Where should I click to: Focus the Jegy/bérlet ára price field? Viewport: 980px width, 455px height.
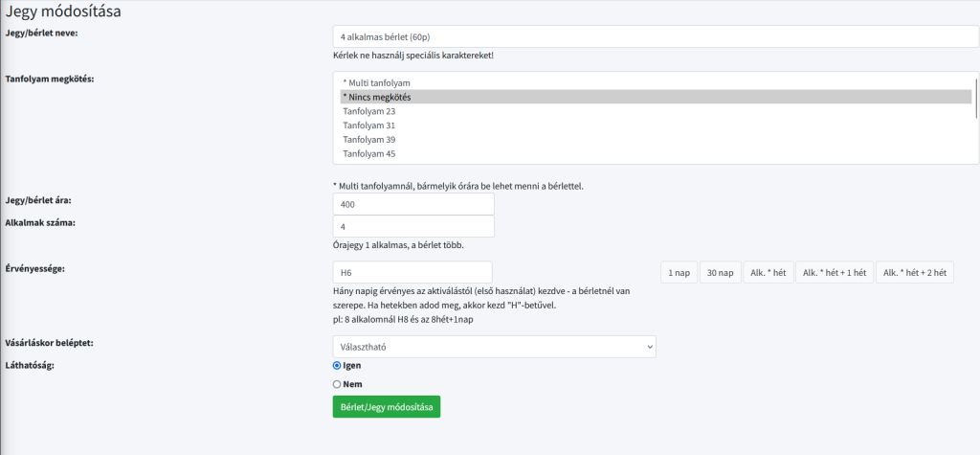413,204
